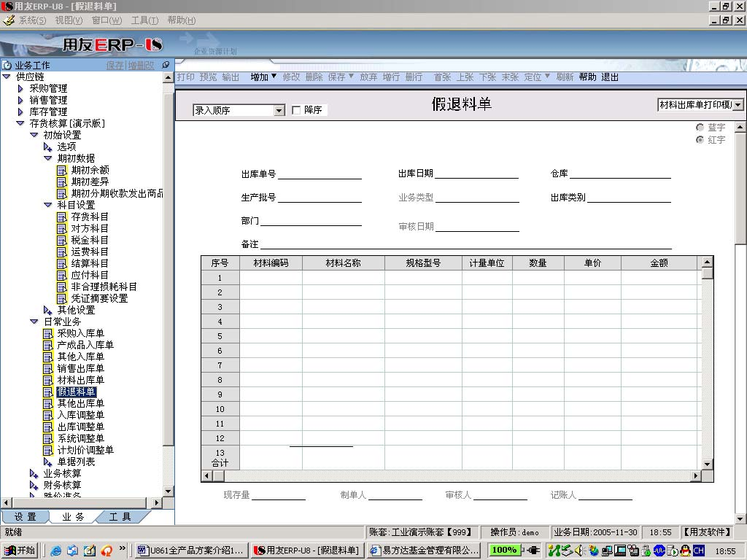The image size is (747, 560).
Task: Click the document icon beside 其他出库单
Action: (x=48, y=404)
